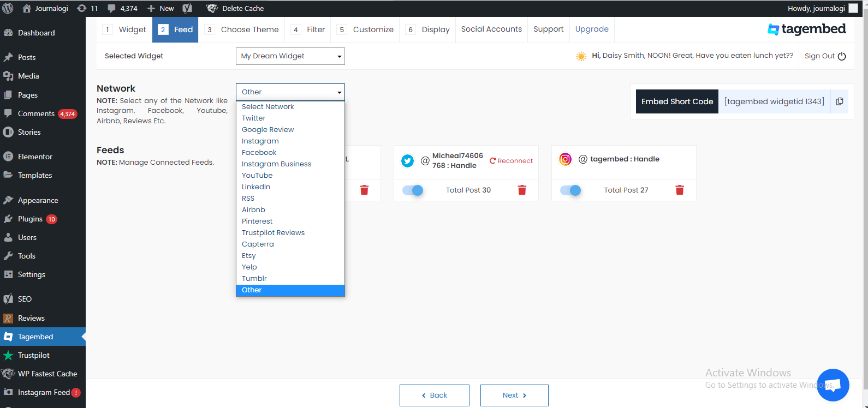Open the Social Accounts tab
This screenshot has height=408, width=868.
(491, 29)
